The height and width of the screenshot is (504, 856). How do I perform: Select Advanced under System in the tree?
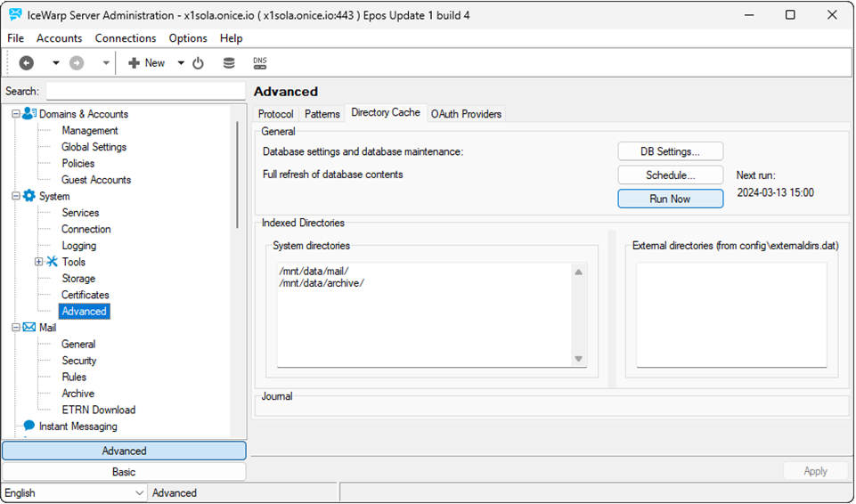[x=84, y=311]
